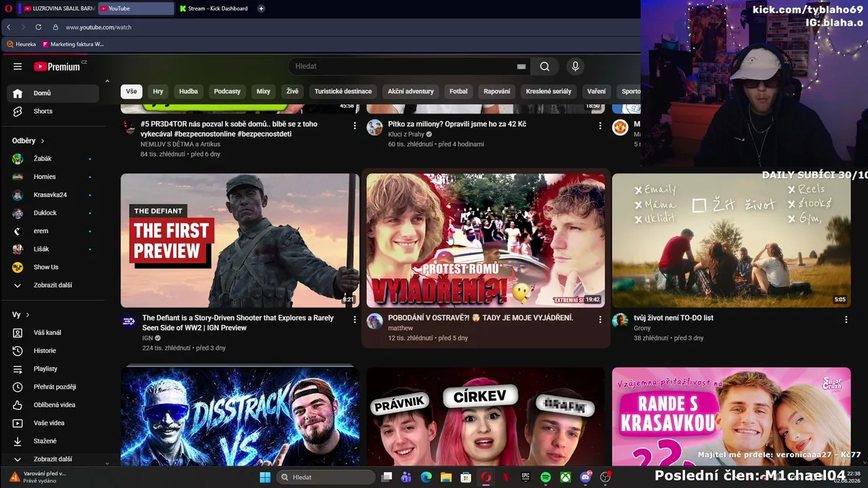Click the sidebar scroll-up arrow
868x488 pixels.
coord(106,81)
